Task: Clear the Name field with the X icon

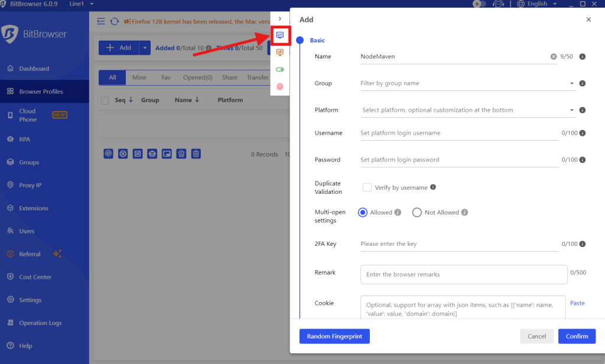Action: pos(554,57)
